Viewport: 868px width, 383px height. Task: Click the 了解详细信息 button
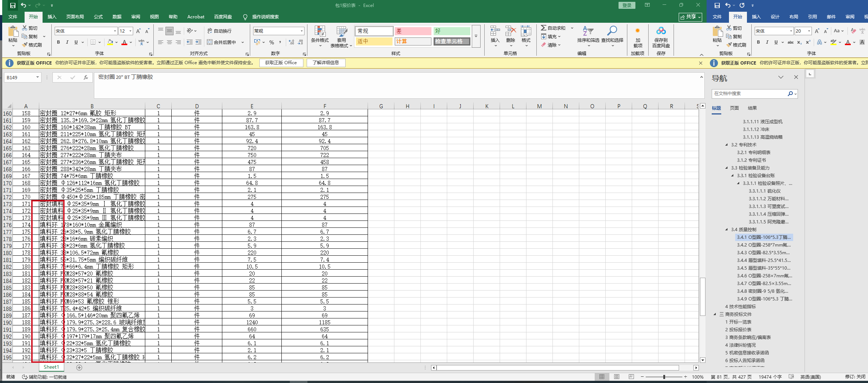click(x=326, y=63)
